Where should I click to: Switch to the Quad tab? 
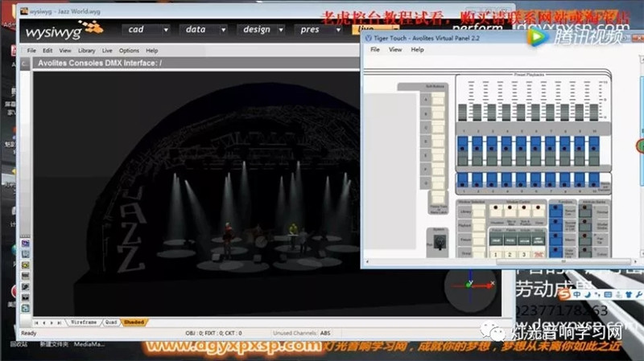[111, 322]
